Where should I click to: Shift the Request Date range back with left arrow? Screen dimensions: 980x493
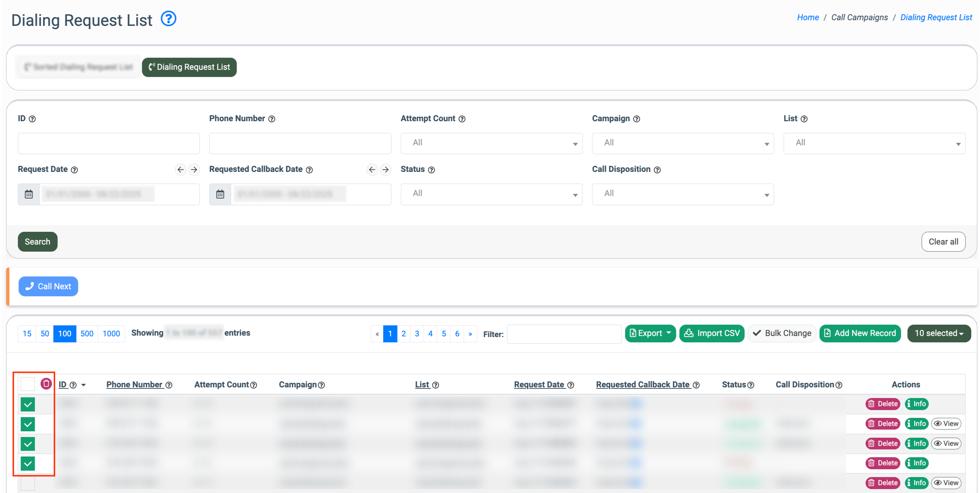pos(181,169)
